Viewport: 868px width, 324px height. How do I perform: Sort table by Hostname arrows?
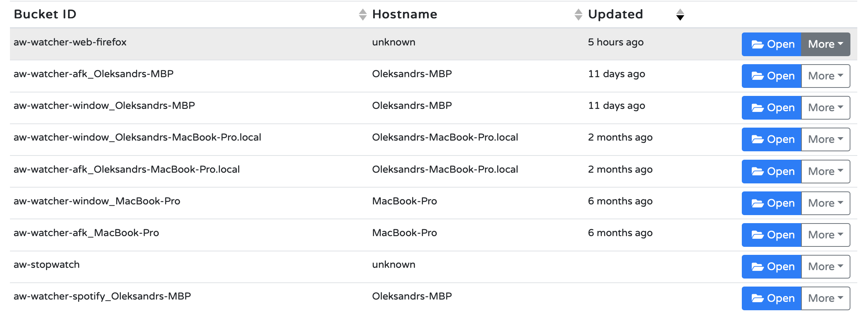tap(578, 15)
